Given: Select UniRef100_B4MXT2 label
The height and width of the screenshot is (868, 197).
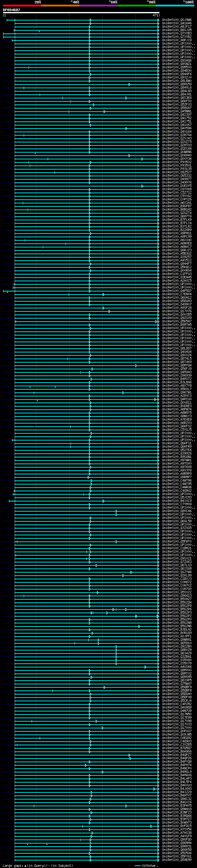Looking at the screenshot, I should (177, 379).
